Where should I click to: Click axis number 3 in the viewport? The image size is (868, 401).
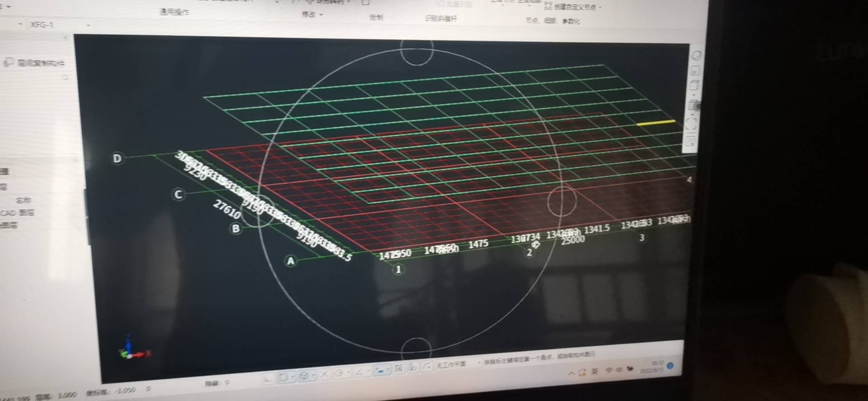coord(642,238)
